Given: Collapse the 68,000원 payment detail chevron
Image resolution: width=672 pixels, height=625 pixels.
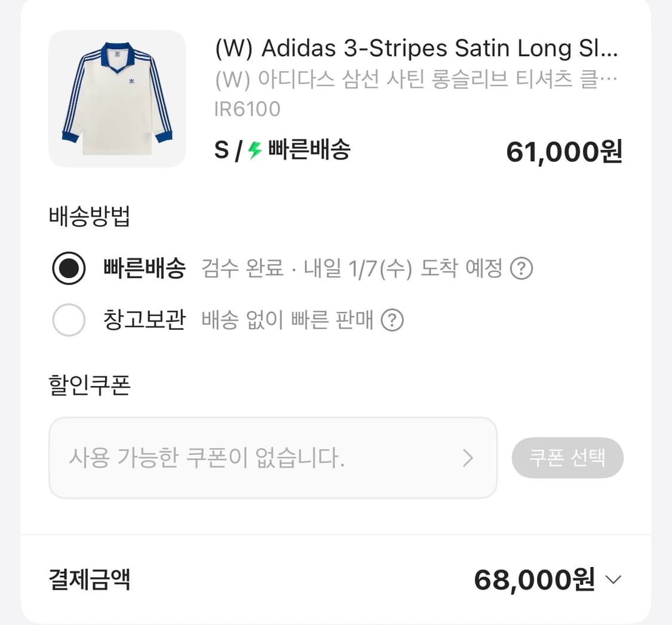Looking at the screenshot, I should (x=612, y=579).
